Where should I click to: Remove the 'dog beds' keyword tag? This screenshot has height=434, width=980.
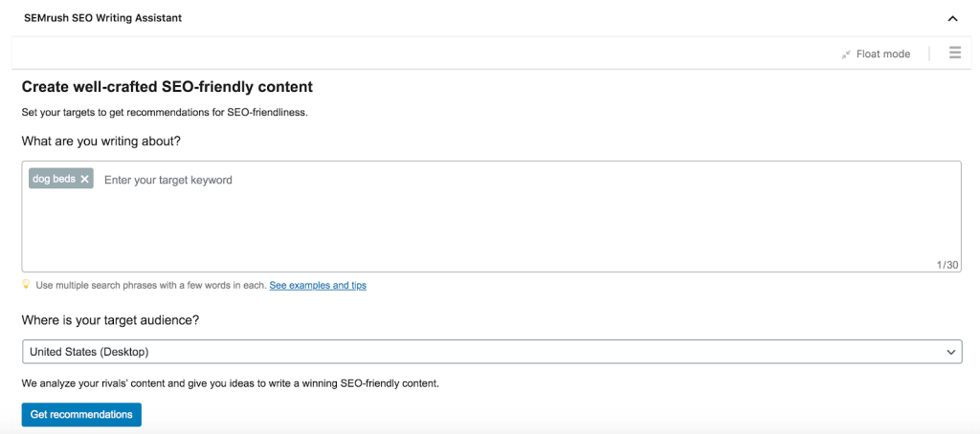point(85,179)
